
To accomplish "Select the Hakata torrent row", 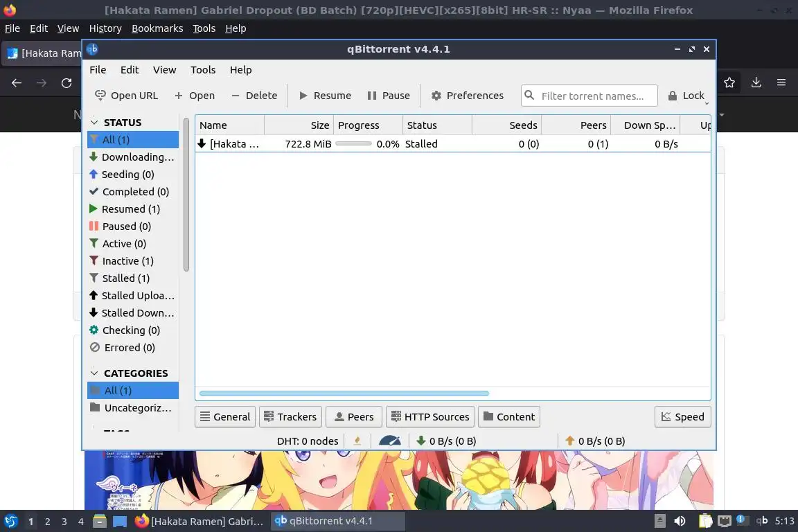I will [x=453, y=144].
